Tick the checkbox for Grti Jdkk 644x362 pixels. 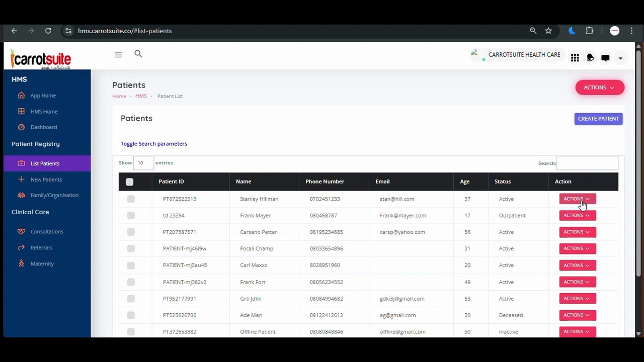pos(131,299)
